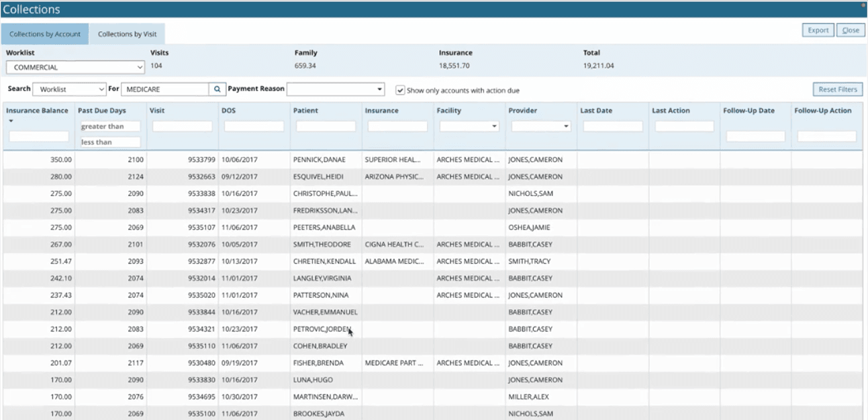The image size is (868, 420).
Task: Click the Patient column filter field
Action: coord(326,126)
